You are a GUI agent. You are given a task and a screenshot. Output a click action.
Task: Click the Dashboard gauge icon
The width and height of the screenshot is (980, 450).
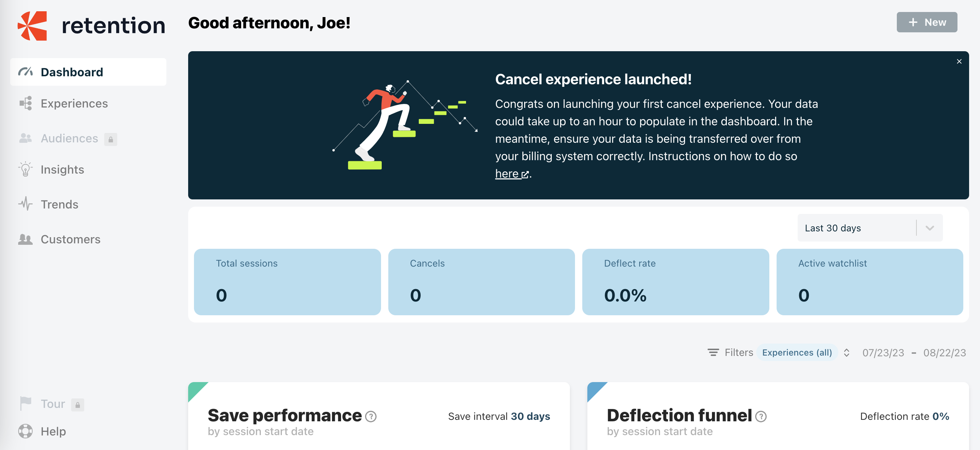pos(25,72)
